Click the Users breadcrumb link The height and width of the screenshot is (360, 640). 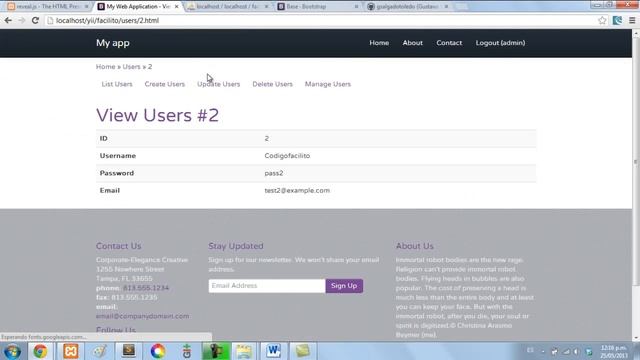coord(131,67)
